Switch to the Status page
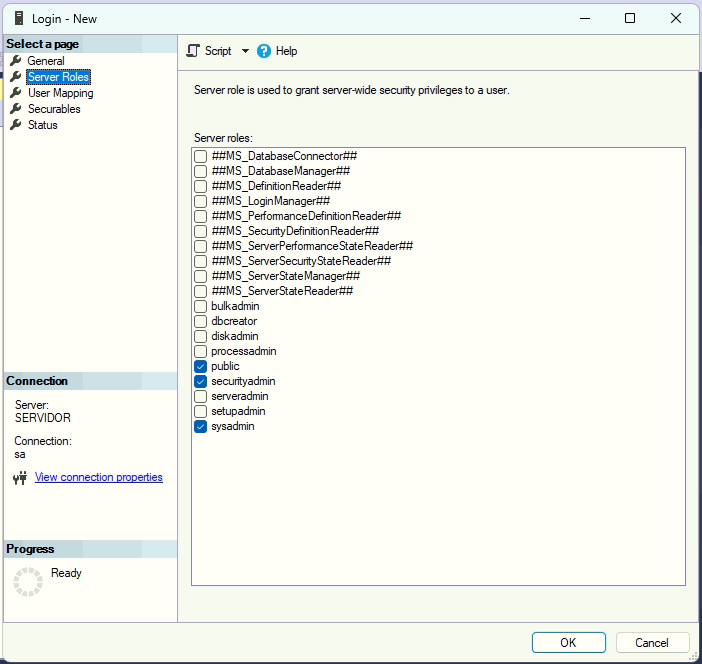 pos(43,125)
